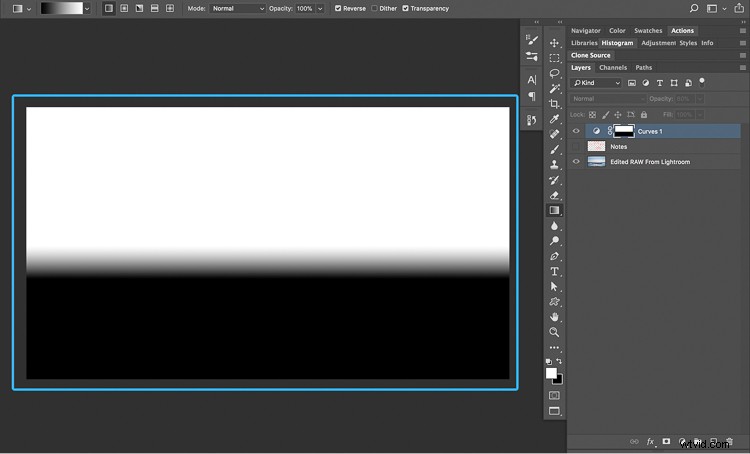
Task: Pick the Eyedropper tool
Action: click(x=554, y=119)
